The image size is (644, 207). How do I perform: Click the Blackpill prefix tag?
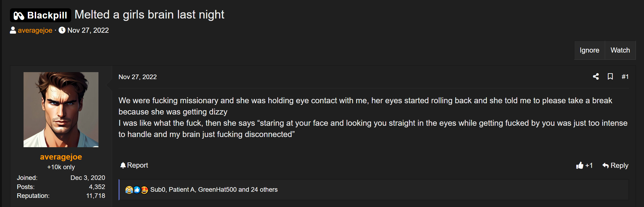pos(40,15)
